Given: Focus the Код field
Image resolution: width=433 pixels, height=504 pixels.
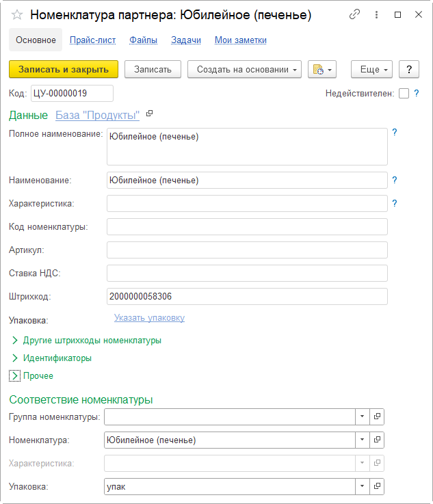Looking at the screenshot, I should [72, 93].
